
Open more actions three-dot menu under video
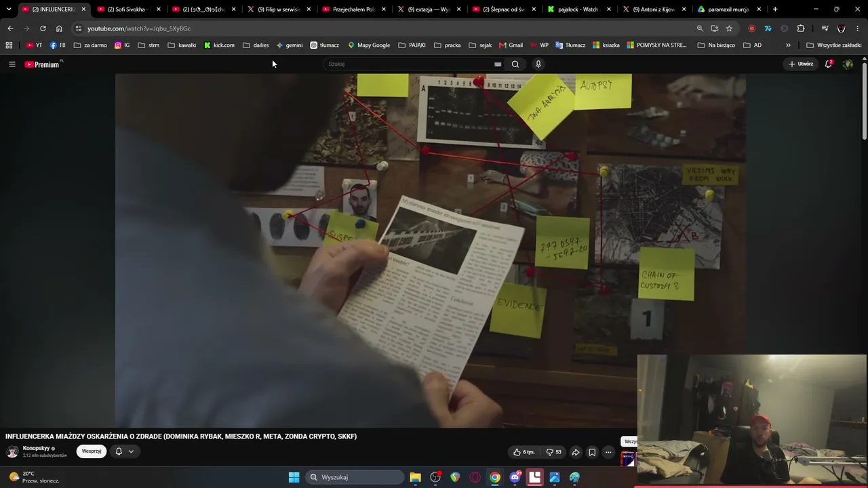click(608, 452)
